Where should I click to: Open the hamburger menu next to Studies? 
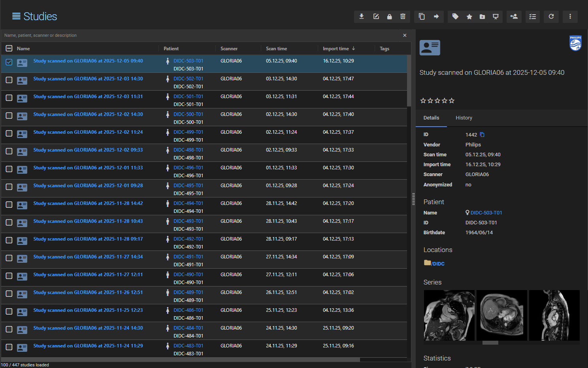click(x=16, y=16)
